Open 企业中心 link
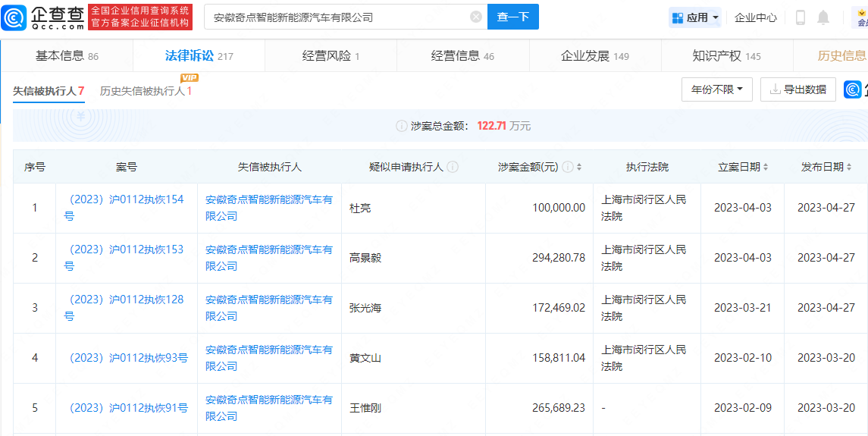Viewport: 868px width, 436px height. 756,17
